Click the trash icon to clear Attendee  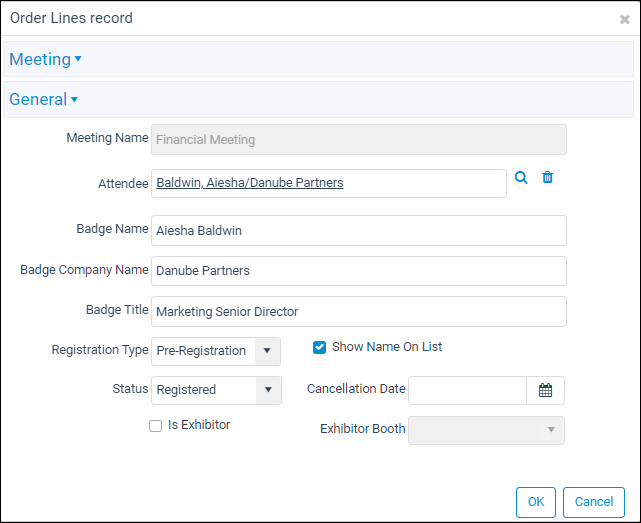pyautogui.click(x=547, y=177)
